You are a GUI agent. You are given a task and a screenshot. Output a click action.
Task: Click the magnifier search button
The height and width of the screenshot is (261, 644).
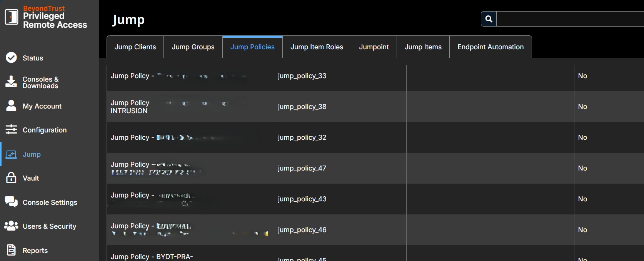point(489,19)
